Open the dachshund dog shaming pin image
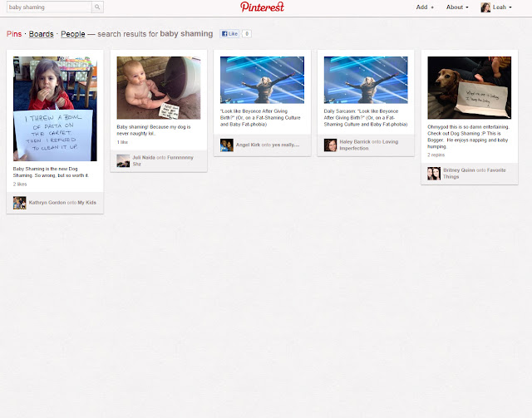The width and height of the screenshot is (532, 418). (x=470, y=87)
